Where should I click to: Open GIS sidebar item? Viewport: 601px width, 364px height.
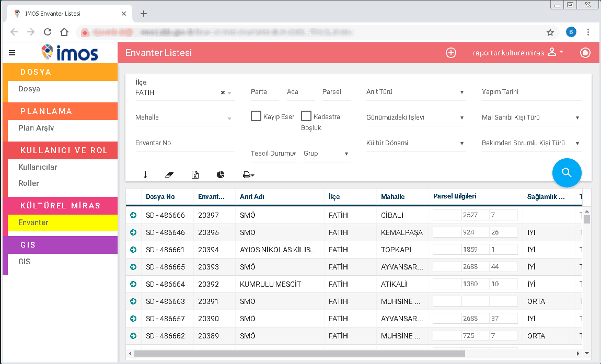tap(24, 262)
